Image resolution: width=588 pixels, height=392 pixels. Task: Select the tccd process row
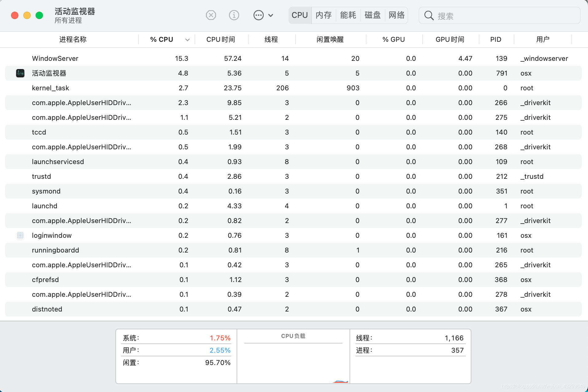coord(293,132)
